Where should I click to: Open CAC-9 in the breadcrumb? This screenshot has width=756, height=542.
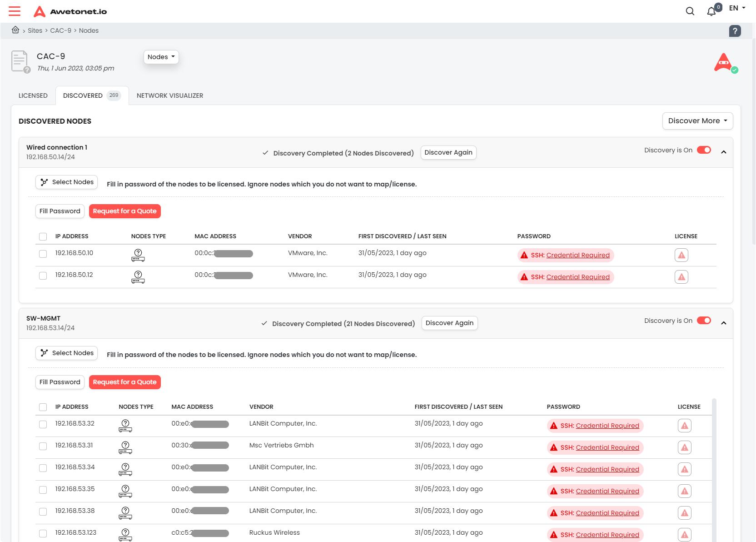click(x=61, y=30)
